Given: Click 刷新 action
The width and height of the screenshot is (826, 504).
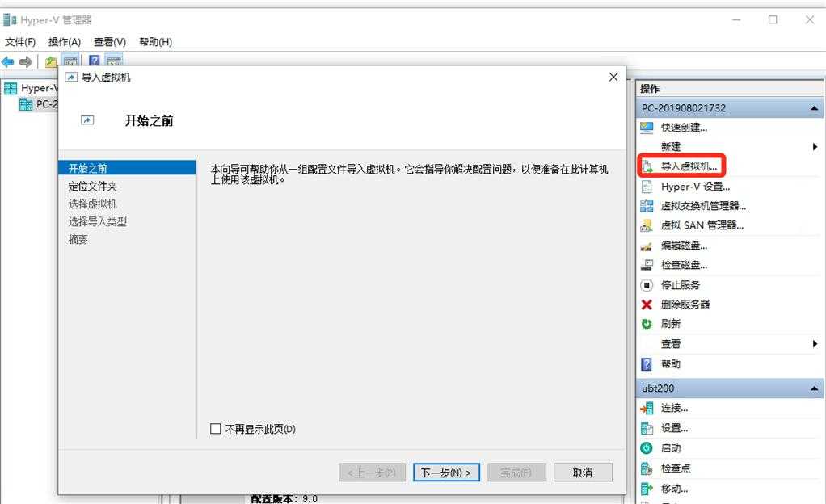Looking at the screenshot, I should pyautogui.click(x=671, y=324).
